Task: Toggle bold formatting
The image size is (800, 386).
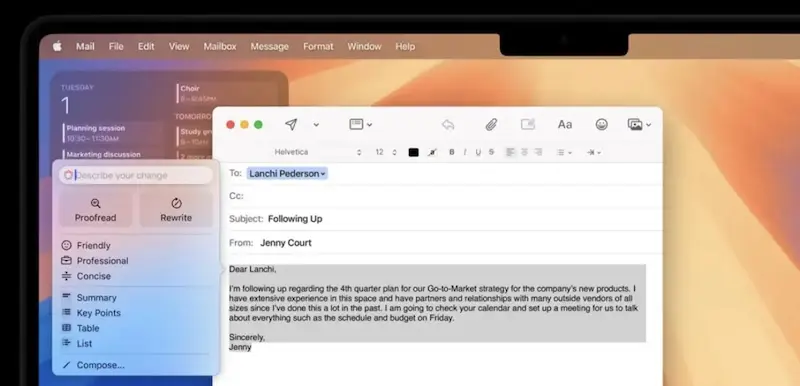Action: pos(452,152)
